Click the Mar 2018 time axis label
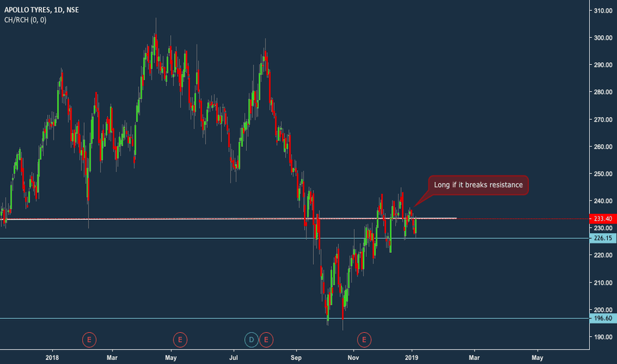This screenshot has width=617, height=364. point(112,357)
